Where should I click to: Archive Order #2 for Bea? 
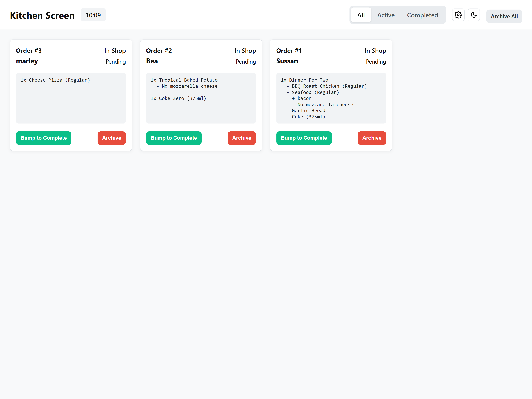(241, 138)
